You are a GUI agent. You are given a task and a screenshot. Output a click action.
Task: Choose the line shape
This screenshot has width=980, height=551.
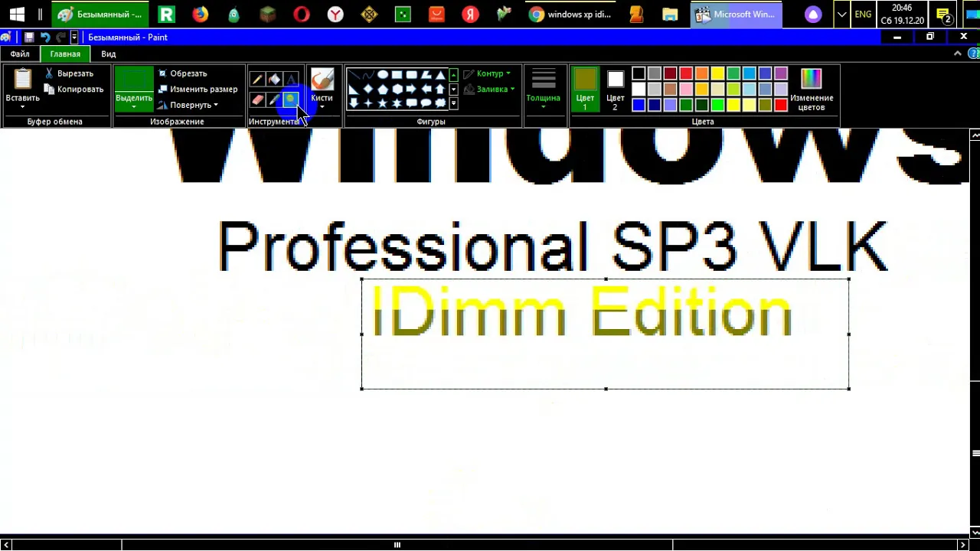[x=354, y=74]
